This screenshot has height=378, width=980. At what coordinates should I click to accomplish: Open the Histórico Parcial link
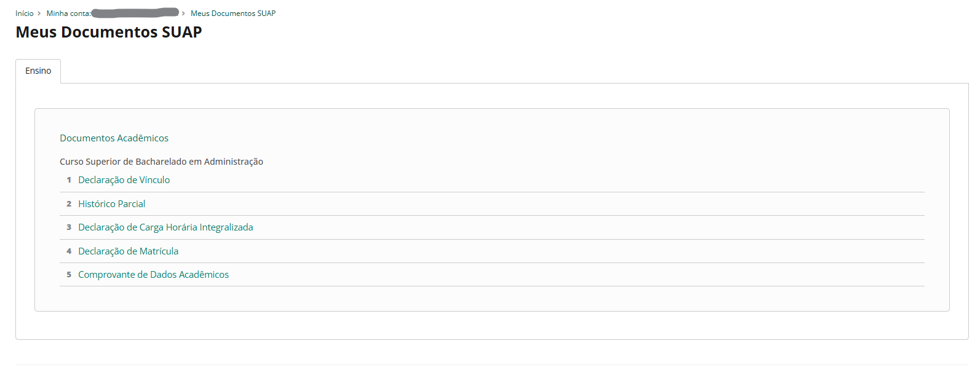[x=111, y=204]
